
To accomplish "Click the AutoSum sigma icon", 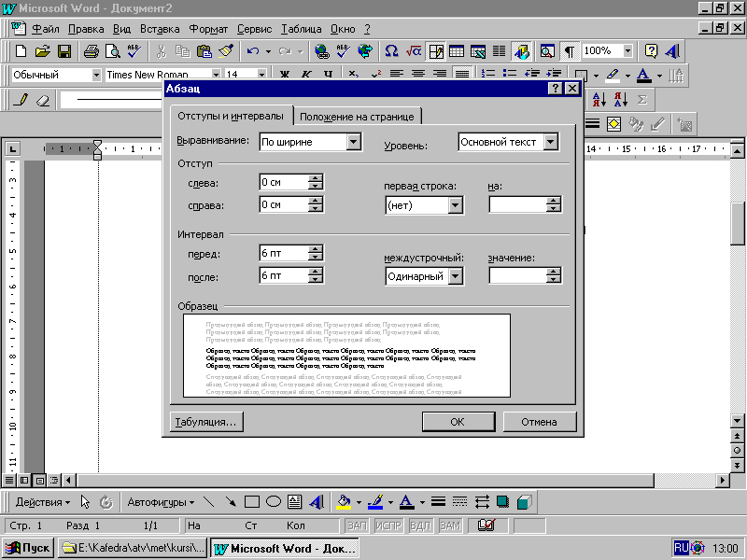I will coord(642,100).
